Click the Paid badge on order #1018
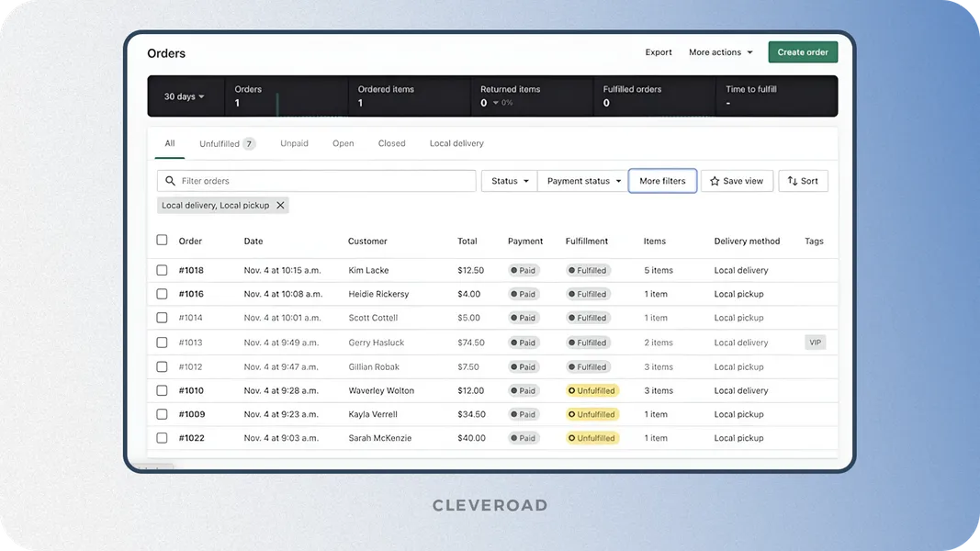This screenshot has width=980, height=551. pyautogui.click(x=524, y=270)
